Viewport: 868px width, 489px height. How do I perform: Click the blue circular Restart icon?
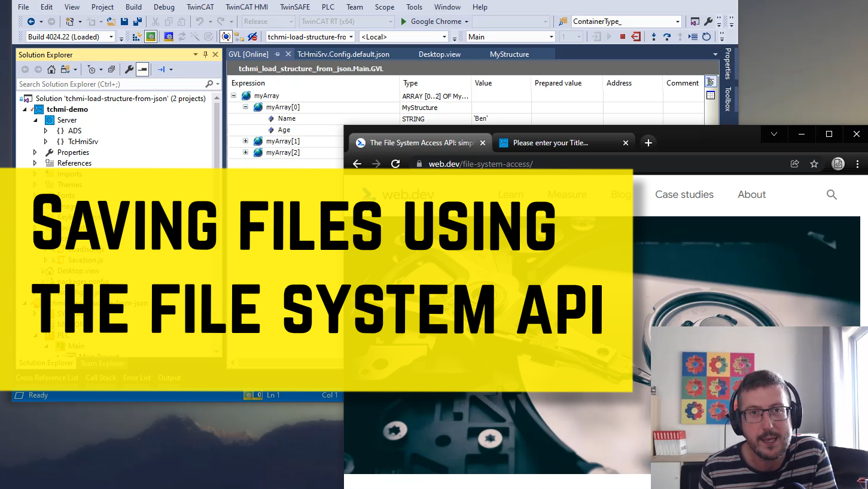706,37
